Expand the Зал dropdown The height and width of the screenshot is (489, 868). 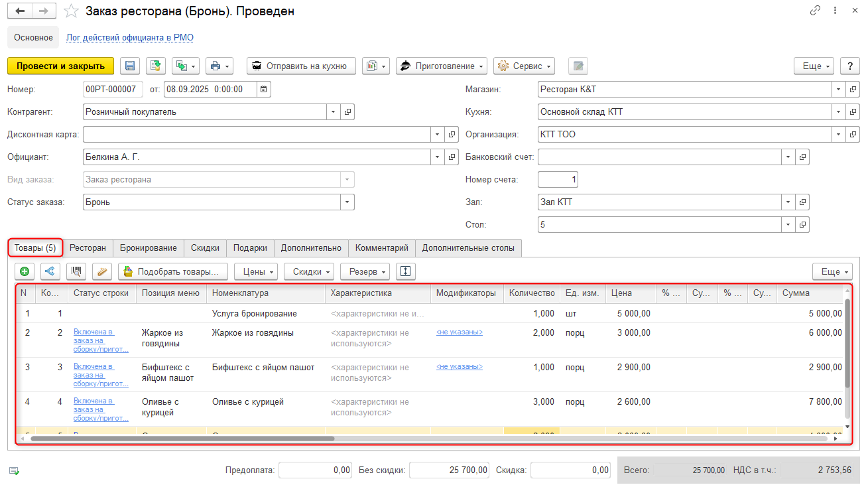click(x=788, y=202)
